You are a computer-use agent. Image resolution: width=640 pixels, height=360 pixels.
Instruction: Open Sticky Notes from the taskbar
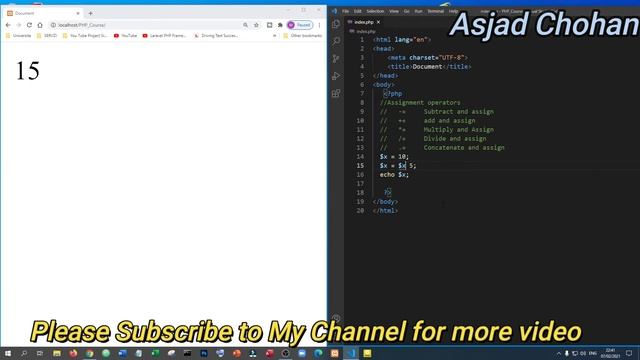(367, 353)
